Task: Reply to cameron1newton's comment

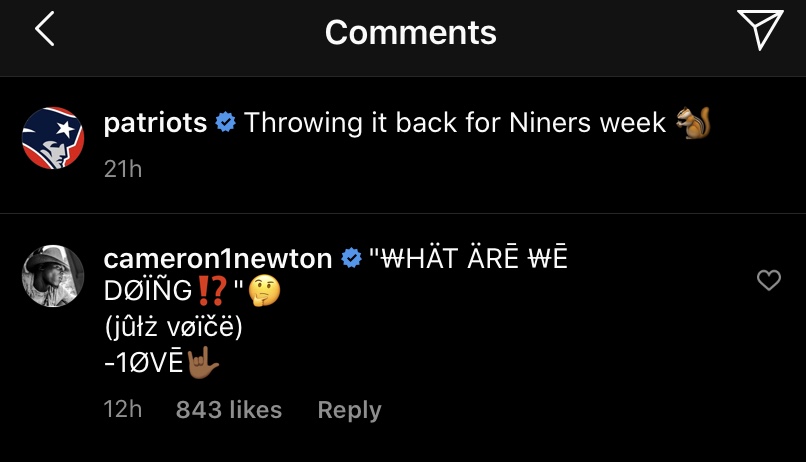Action: [349, 410]
